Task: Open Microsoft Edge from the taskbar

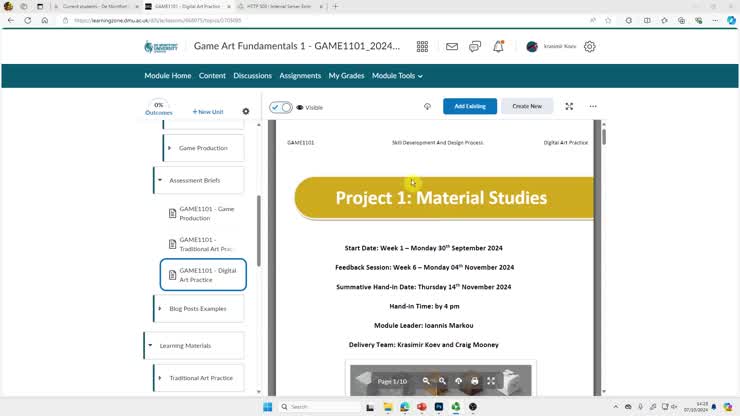Action: (x=404, y=407)
